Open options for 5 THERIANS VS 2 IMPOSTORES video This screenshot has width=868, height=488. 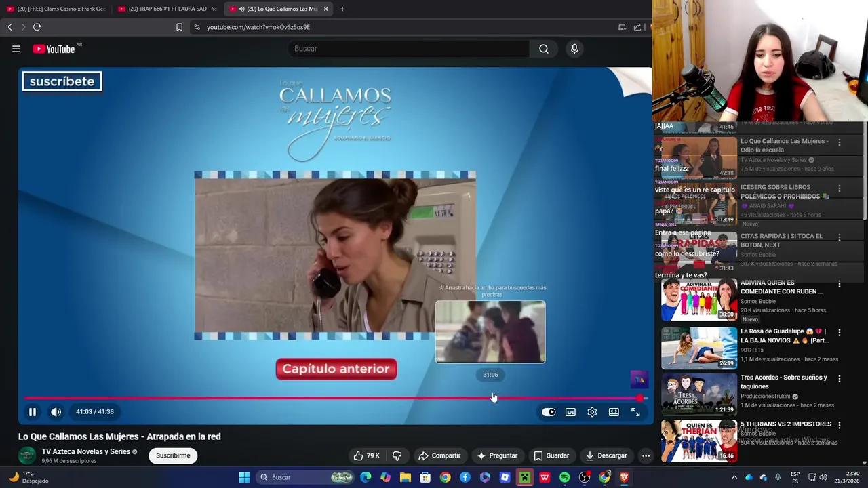point(840,425)
